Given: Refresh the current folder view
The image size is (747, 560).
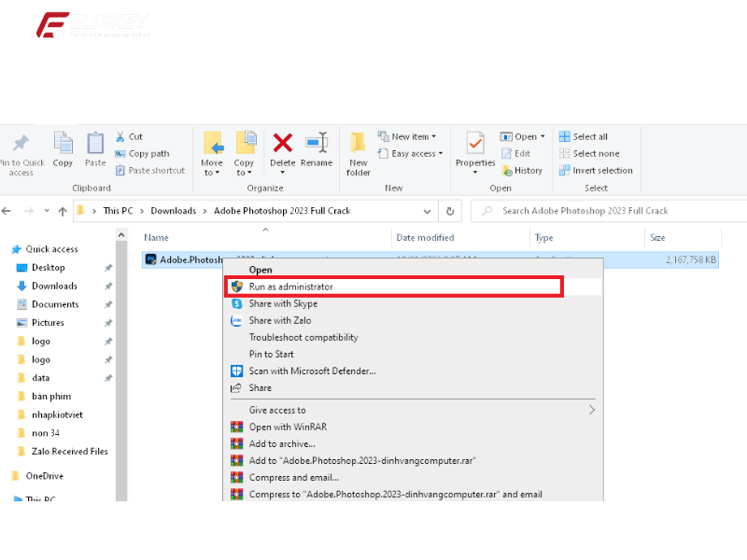Looking at the screenshot, I should tap(451, 211).
